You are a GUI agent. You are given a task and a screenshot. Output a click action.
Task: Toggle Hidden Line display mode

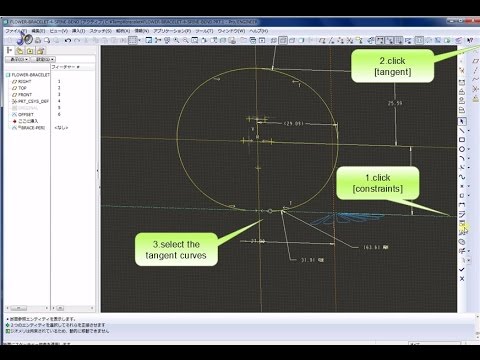point(283,41)
